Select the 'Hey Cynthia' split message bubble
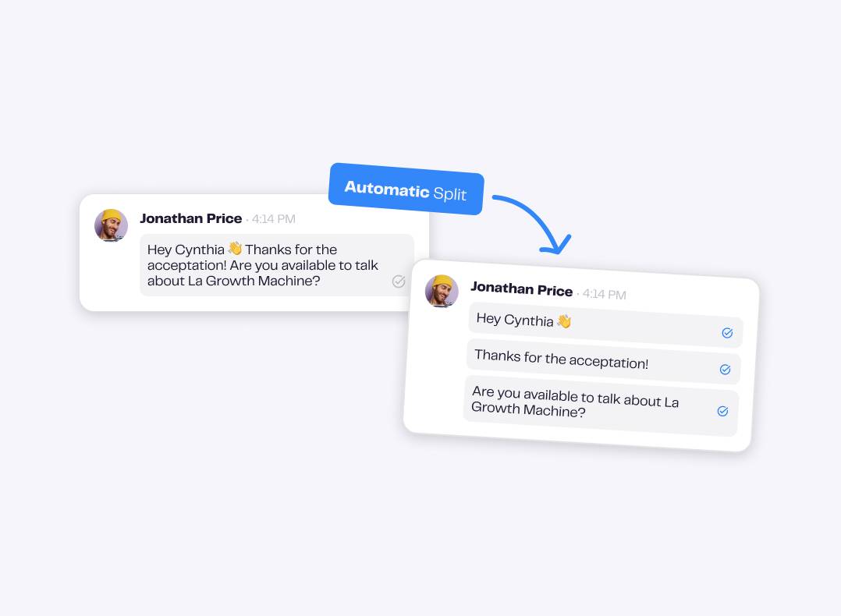 pos(605,324)
